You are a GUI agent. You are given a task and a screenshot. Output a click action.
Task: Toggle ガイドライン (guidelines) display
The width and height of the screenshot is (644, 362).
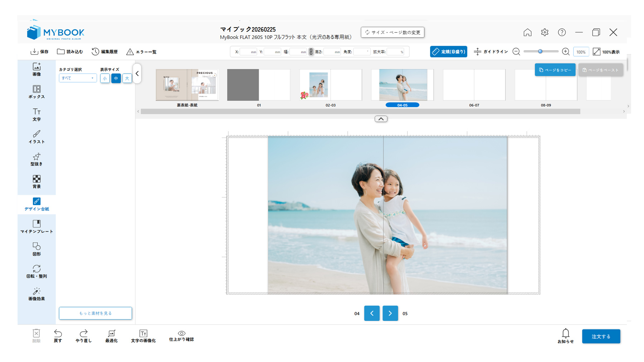point(491,52)
